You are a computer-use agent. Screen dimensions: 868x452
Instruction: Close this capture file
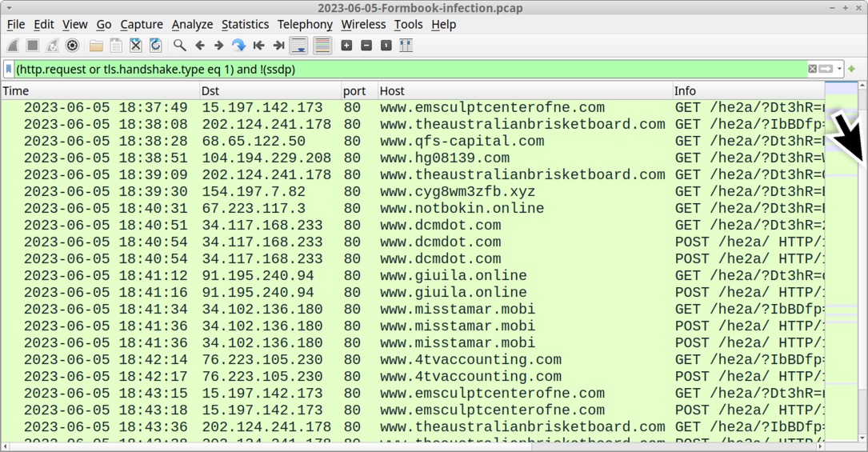tap(136, 46)
